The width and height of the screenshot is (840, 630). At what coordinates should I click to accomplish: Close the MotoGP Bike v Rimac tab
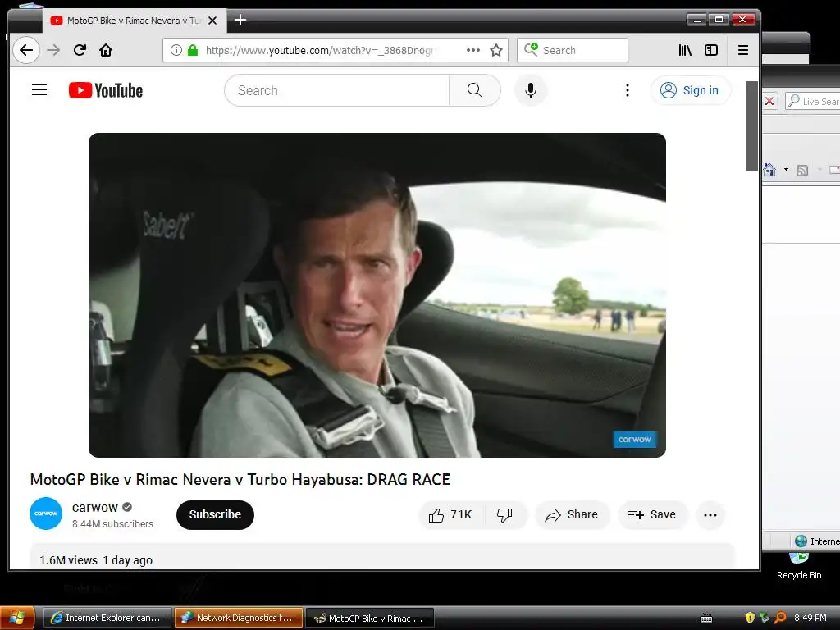click(212, 21)
